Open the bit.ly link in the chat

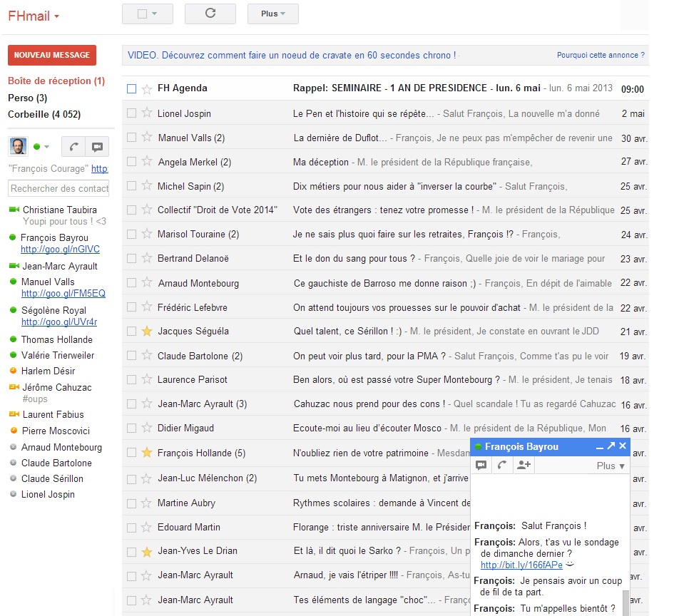click(521, 565)
